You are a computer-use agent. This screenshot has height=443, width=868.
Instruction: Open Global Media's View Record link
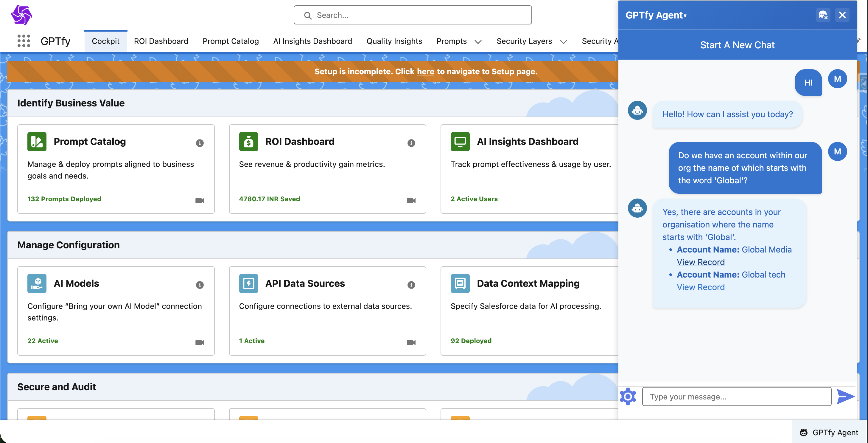pos(700,262)
